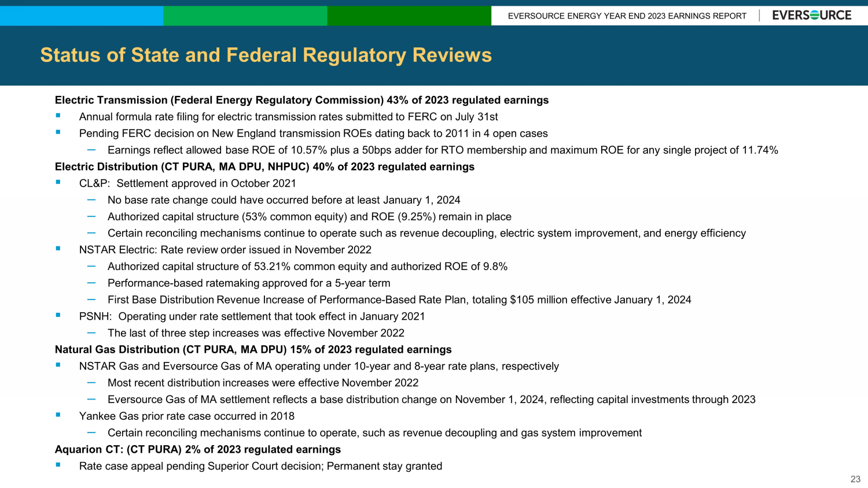Click the bullet before Rate case appeal pending
Viewport: 868px width, 488px height.
coord(58,465)
